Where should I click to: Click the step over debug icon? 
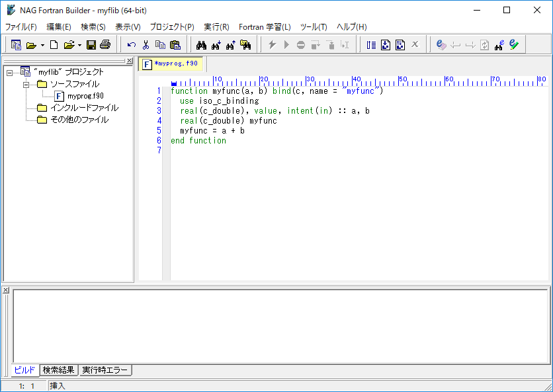pos(316,45)
